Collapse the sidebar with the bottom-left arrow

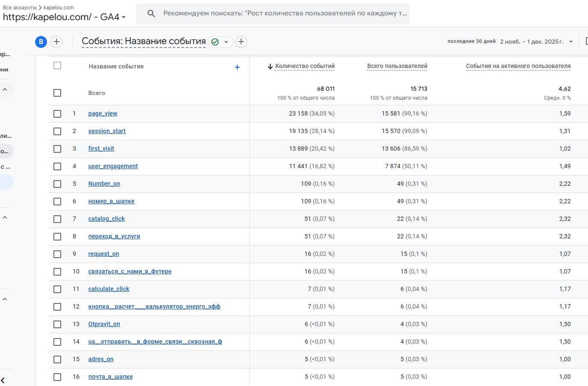pos(3,380)
